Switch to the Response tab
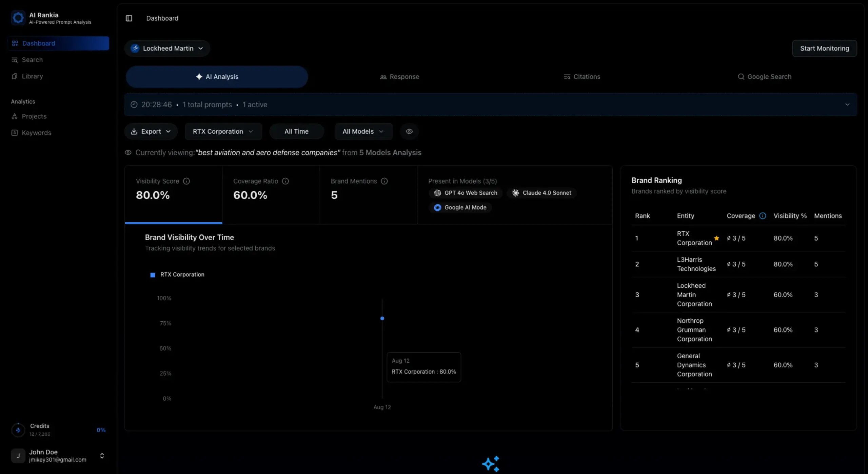This screenshot has width=868, height=474. point(399,77)
